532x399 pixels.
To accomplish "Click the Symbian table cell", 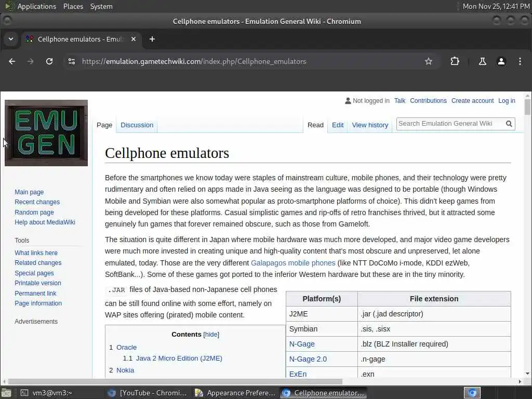I will [322, 329].
